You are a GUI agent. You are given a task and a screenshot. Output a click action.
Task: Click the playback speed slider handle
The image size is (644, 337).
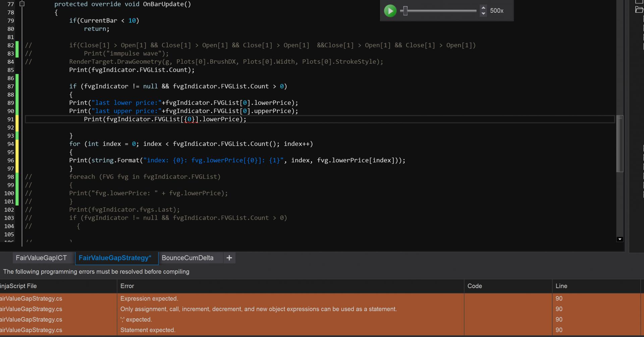tap(405, 11)
